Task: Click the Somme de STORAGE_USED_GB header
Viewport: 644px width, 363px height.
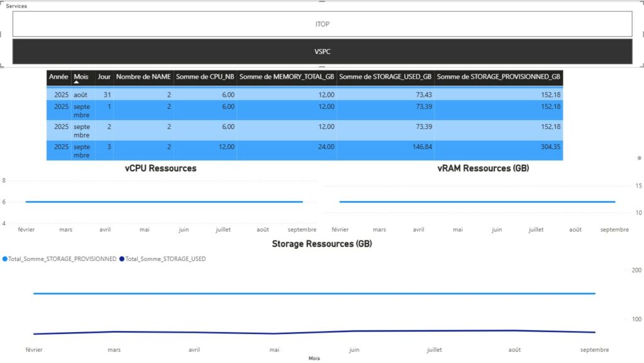Action: pyautogui.click(x=385, y=77)
